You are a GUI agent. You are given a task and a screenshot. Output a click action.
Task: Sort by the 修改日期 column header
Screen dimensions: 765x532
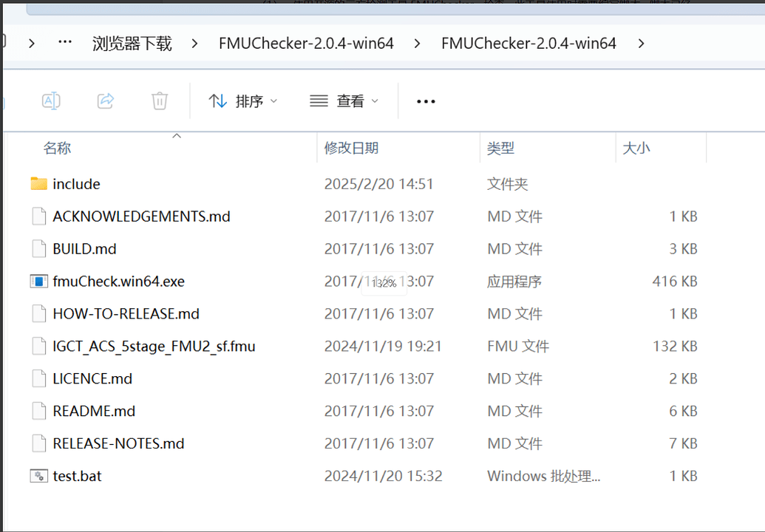tap(351, 148)
